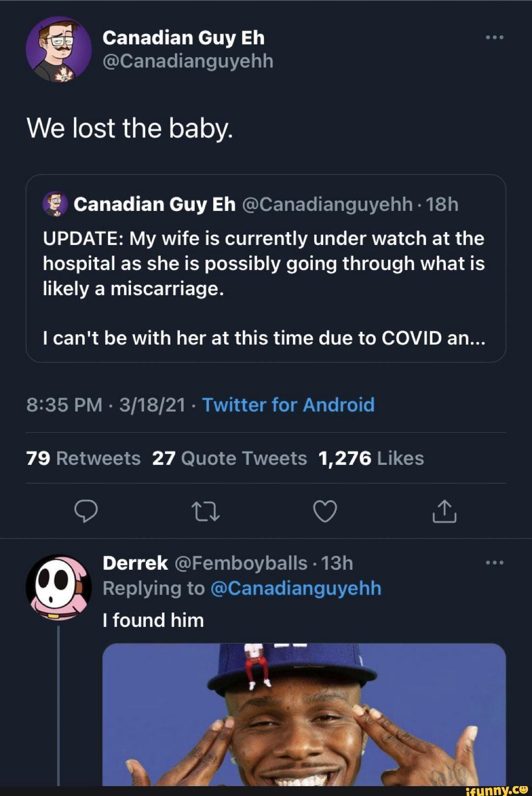Tap the Canadian Guy Eh display name
The height and width of the screenshot is (796, 532).
[x=183, y=38]
